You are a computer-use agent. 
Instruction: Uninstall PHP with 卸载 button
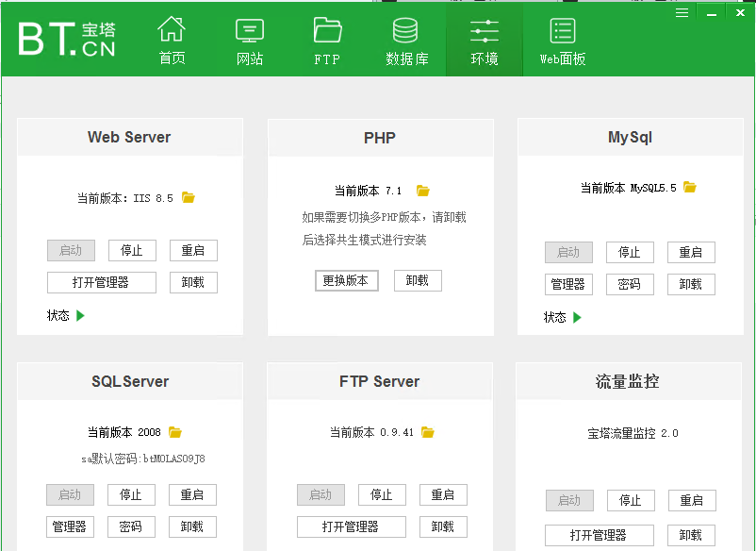click(x=418, y=280)
